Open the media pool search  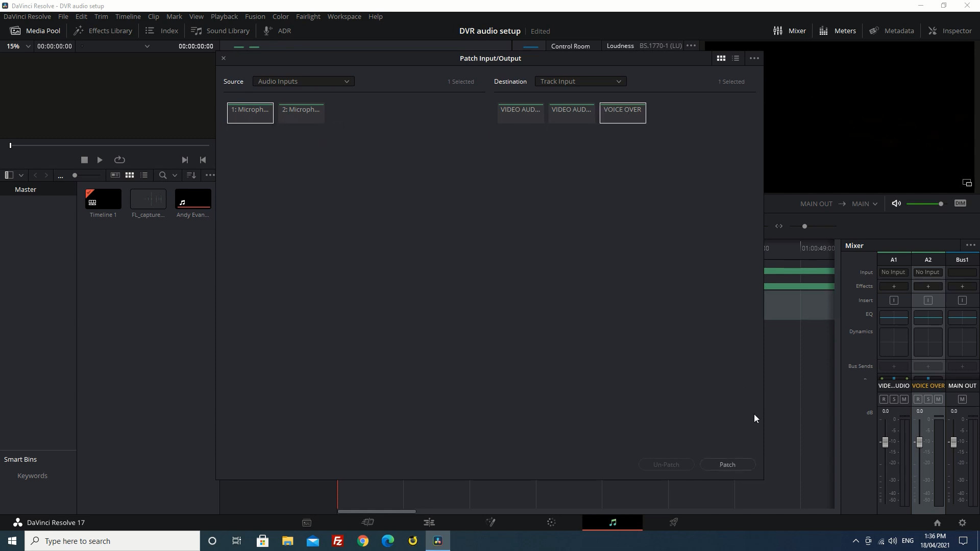tap(163, 175)
